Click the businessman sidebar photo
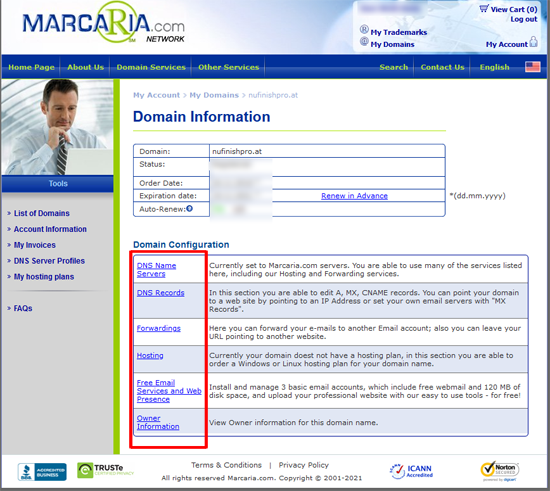Viewport: 550px width, 491px height. [x=57, y=127]
